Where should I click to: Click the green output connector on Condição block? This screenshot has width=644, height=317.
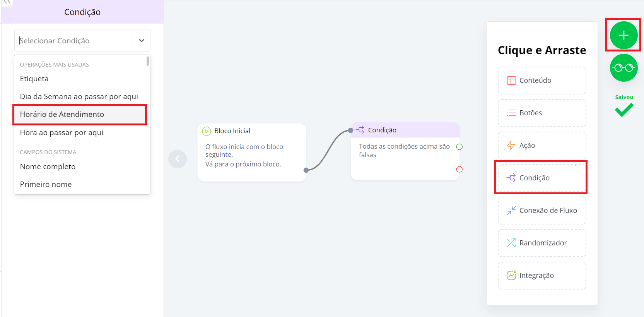click(460, 147)
